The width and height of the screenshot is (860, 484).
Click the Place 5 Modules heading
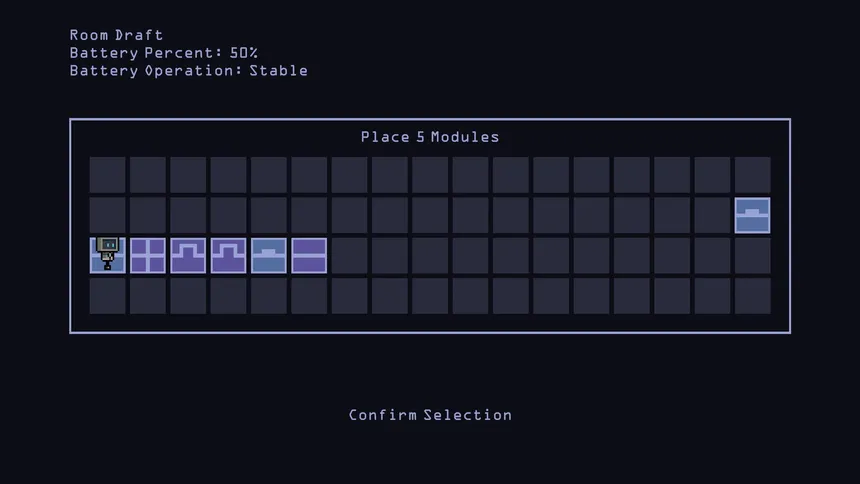430,137
